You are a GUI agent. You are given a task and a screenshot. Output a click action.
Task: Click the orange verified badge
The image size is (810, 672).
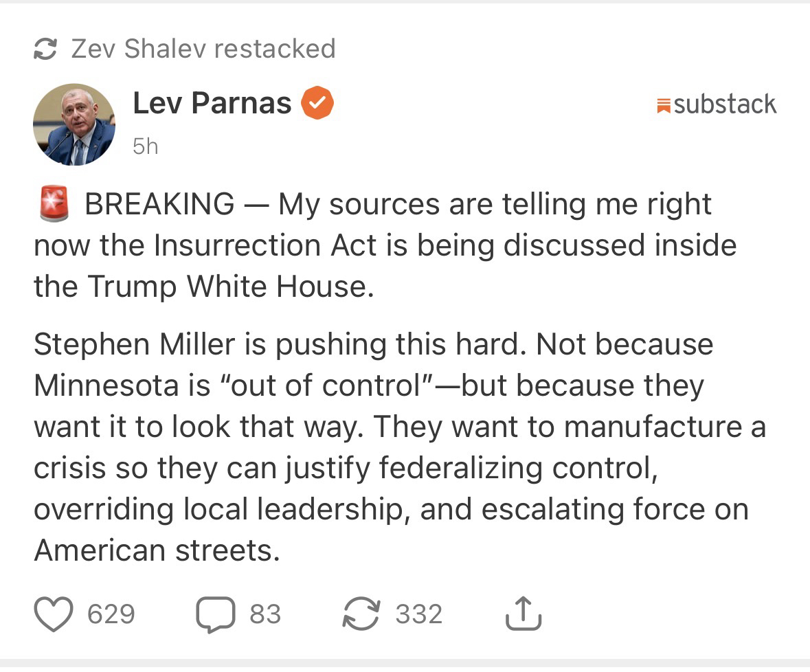coord(317,103)
